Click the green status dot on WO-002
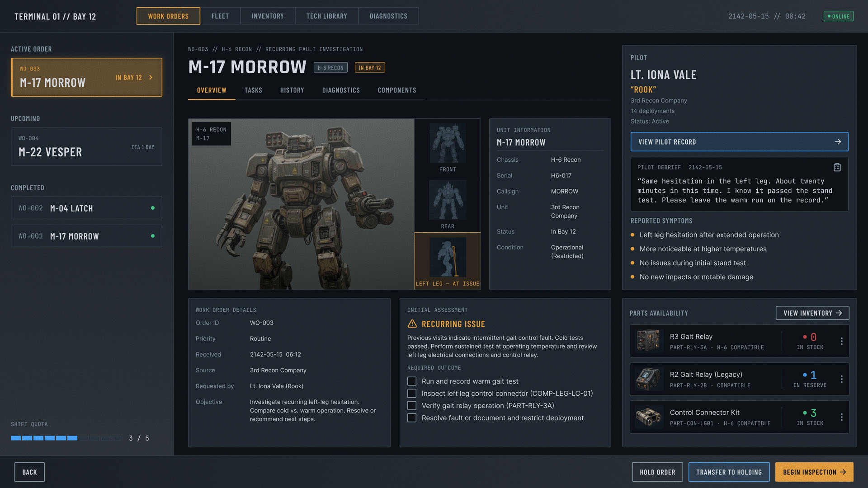 click(153, 208)
